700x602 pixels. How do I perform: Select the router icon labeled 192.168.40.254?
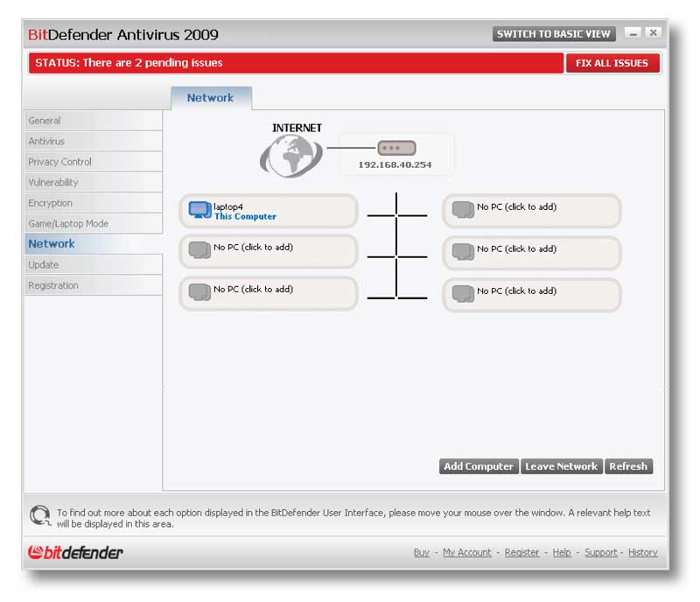click(396, 146)
